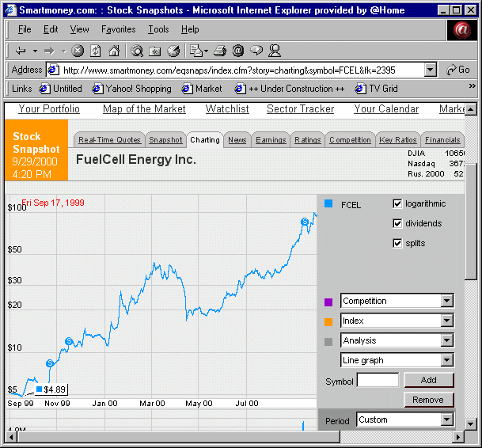Open the Tools menu

[158, 29]
